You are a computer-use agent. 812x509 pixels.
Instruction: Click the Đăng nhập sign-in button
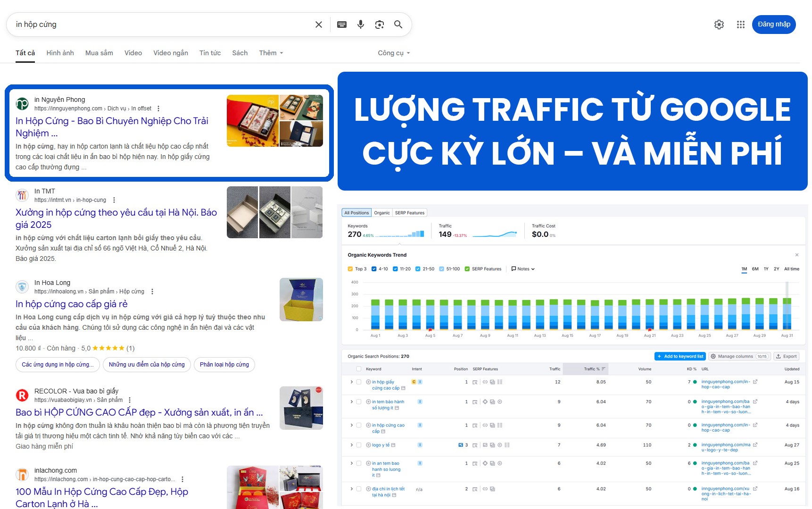tap(774, 25)
